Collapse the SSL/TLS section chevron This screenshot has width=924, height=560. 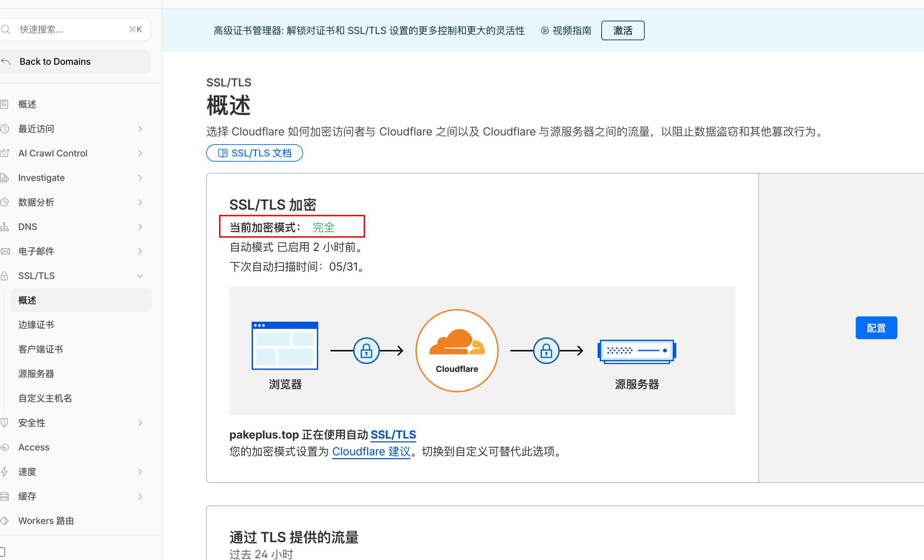coord(140,276)
